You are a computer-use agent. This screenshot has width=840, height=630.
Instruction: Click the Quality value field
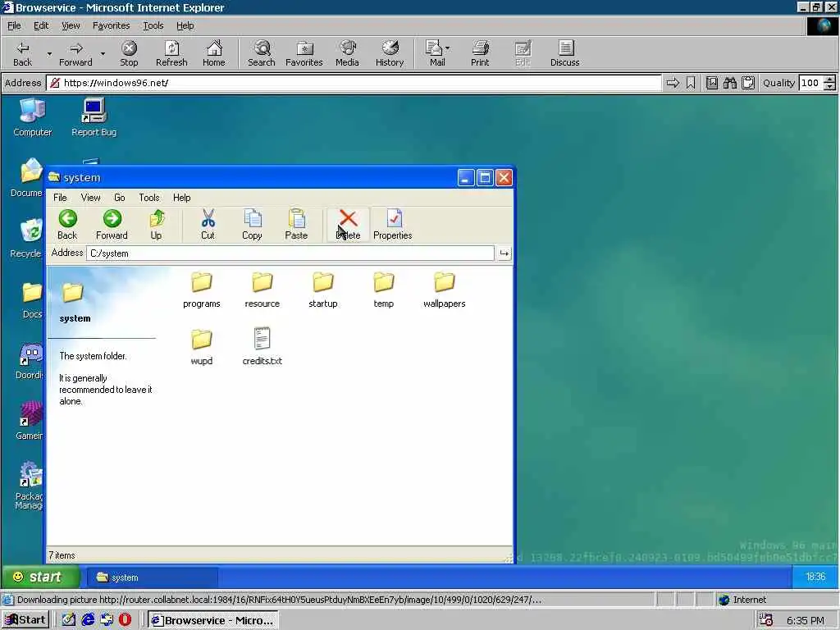point(810,83)
